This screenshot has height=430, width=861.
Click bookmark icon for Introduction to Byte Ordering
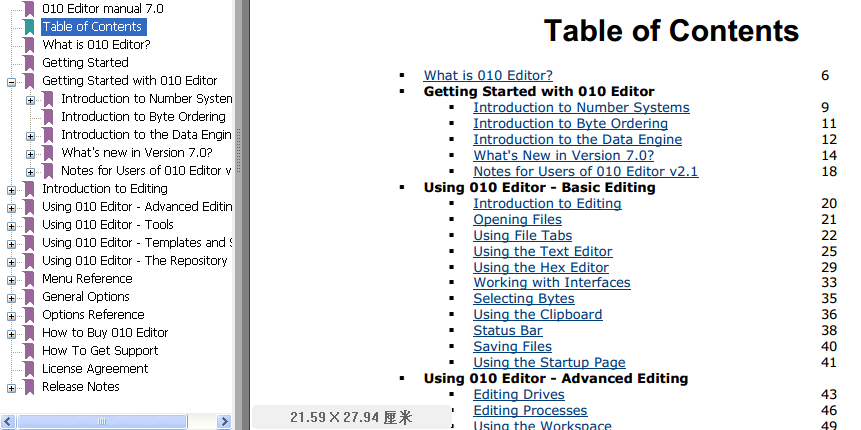(x=48, y=118)
